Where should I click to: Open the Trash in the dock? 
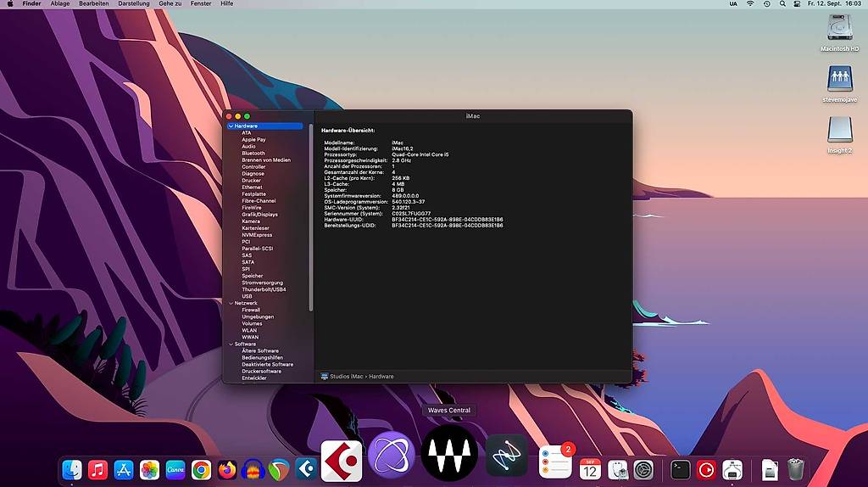(x=795, y=469)
